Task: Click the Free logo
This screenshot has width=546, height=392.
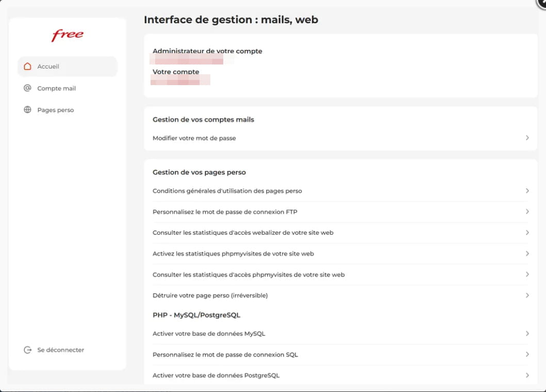Action: pos(68,35)
